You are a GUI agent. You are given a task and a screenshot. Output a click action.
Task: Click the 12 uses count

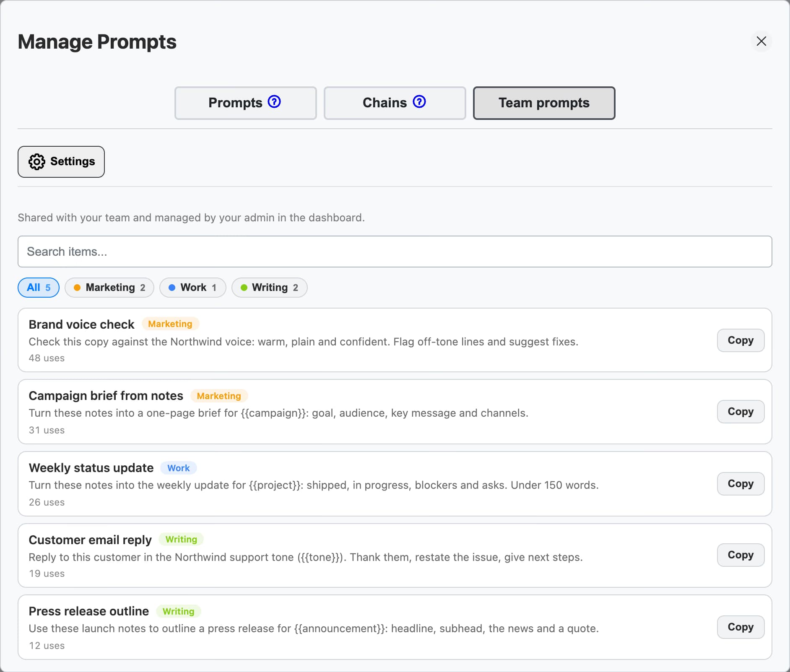point(47,646)
